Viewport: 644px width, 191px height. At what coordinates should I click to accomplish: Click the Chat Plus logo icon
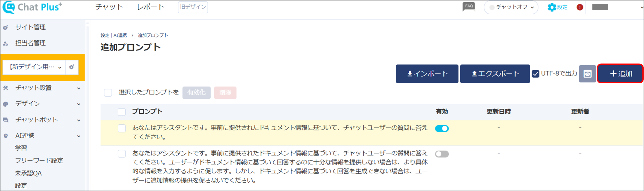pyautogui.click(x=9, y=7)
